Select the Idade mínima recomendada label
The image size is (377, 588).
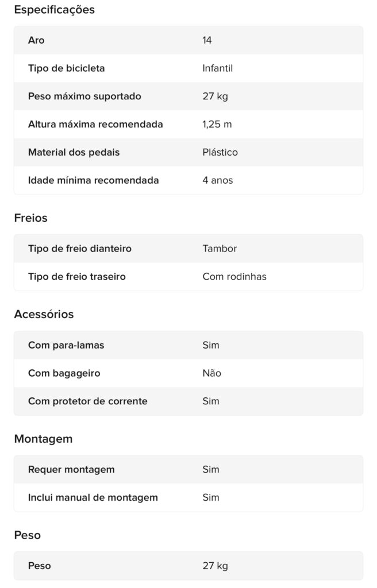93,180
